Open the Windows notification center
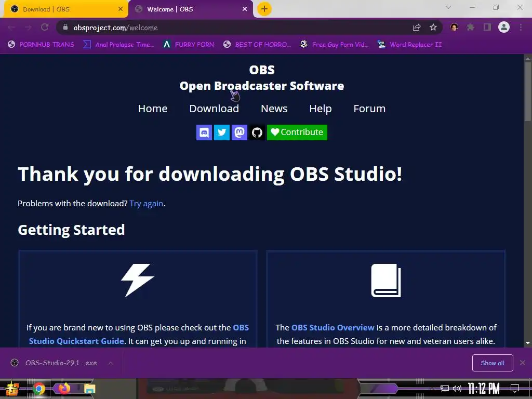 click(515, 389)
